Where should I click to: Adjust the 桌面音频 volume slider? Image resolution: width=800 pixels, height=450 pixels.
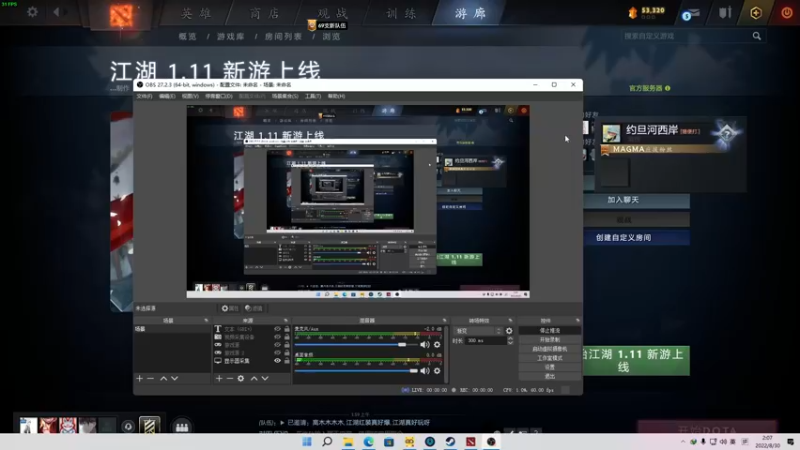point(357,371)
